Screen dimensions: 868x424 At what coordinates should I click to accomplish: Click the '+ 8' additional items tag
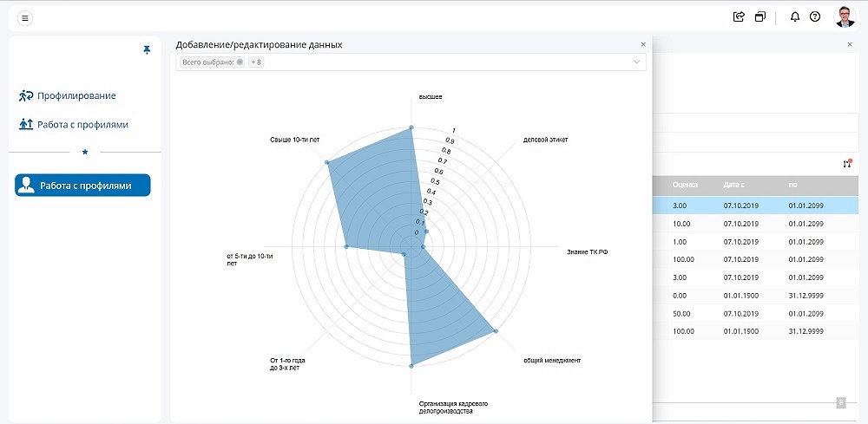[256, 62]
